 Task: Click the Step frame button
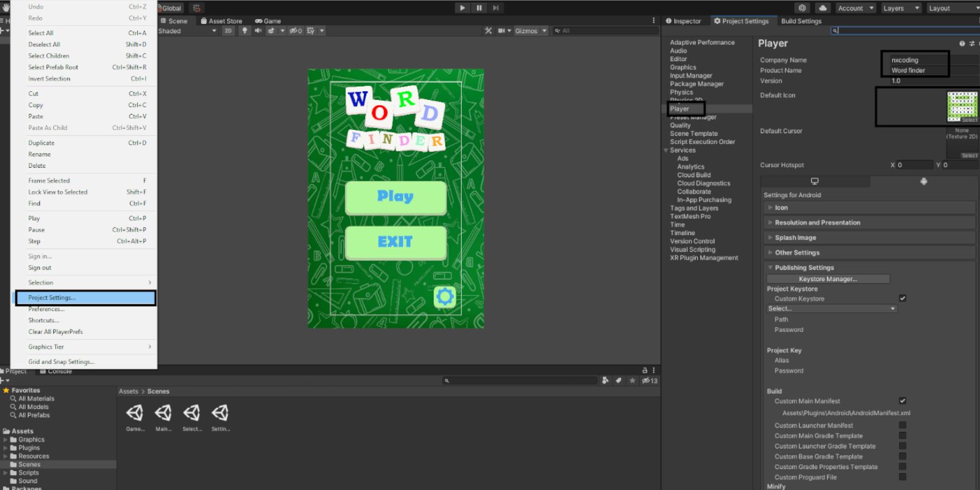[x=496, y=8]
